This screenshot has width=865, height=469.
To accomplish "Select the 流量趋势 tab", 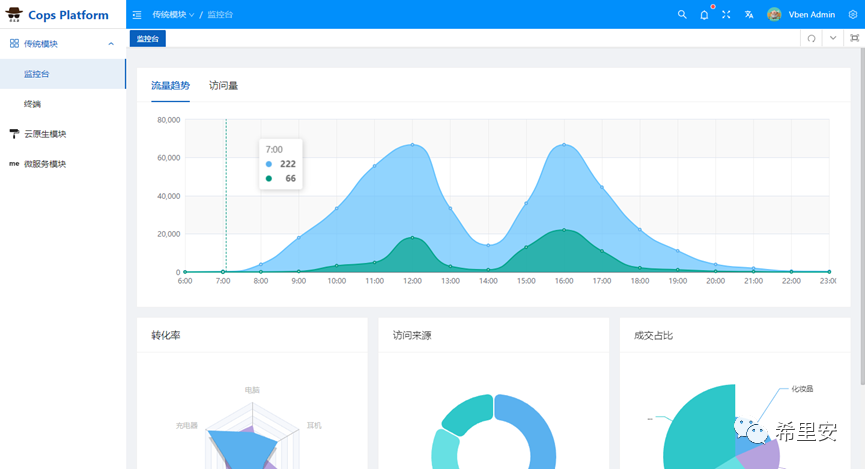I will pos(170,86).
